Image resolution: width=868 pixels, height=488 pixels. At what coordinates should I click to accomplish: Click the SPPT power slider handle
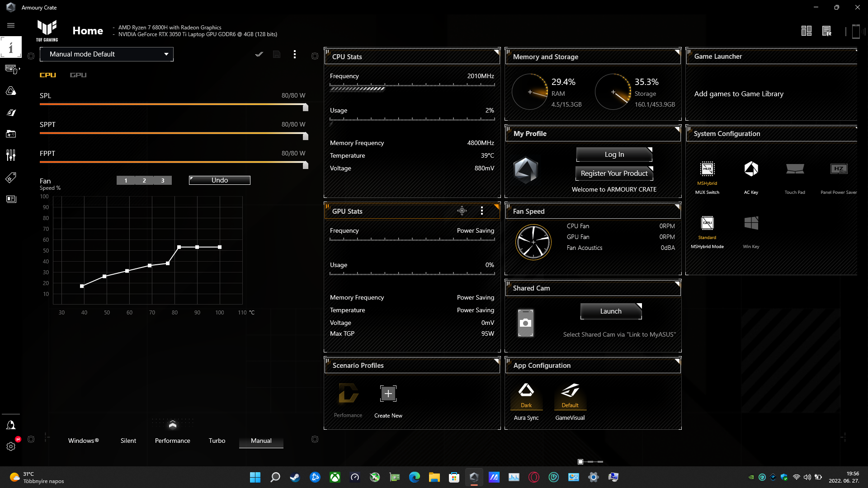tap(306, 136)
